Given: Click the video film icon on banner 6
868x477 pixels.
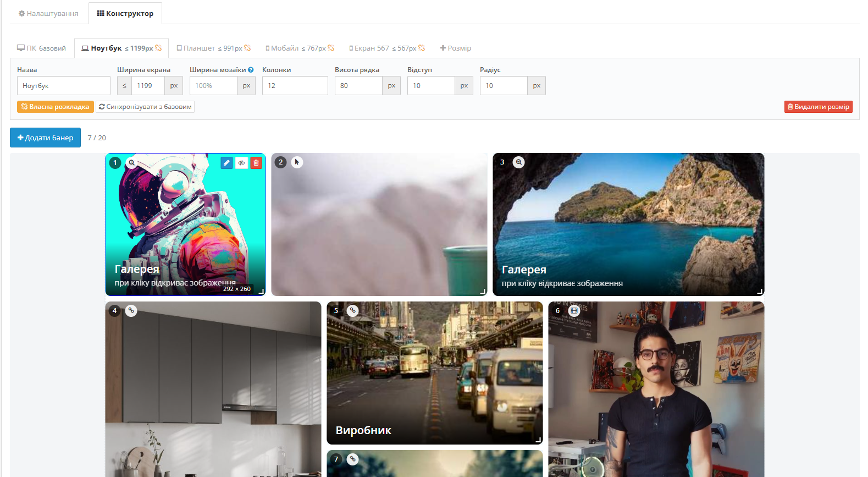Looking at the screenshot, I should click(574, 311).
